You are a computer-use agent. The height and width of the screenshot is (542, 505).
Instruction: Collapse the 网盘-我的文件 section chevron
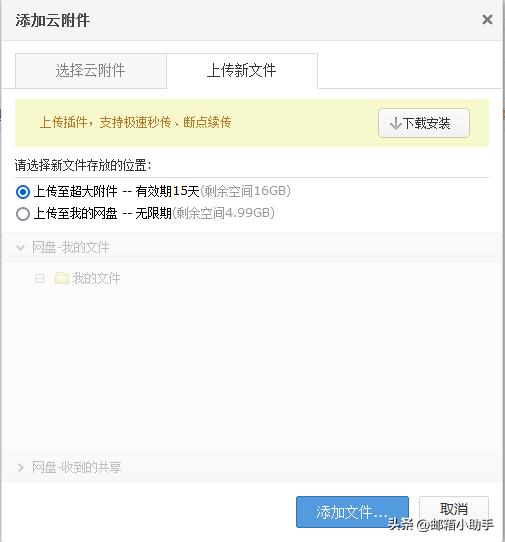21,247
